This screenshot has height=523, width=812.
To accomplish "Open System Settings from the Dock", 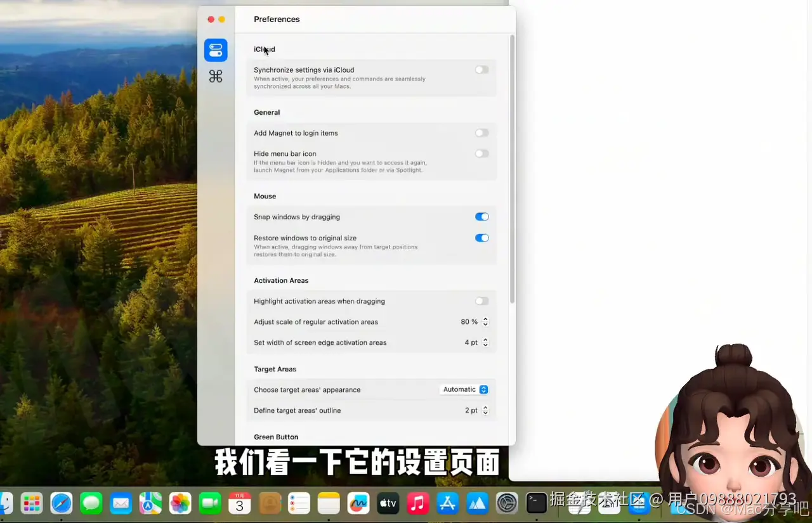I will pos(507,504).
